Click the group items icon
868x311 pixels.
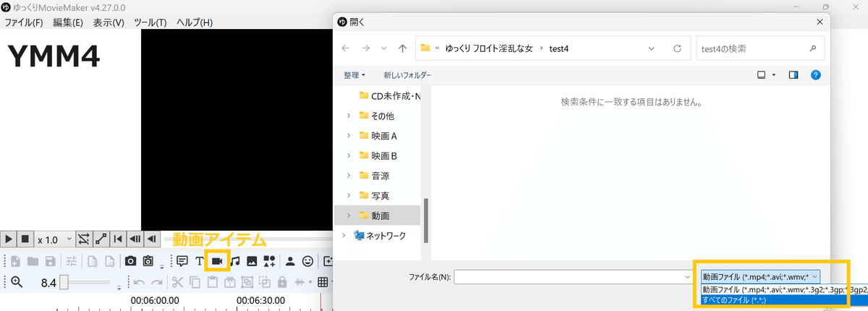point(247,283)
